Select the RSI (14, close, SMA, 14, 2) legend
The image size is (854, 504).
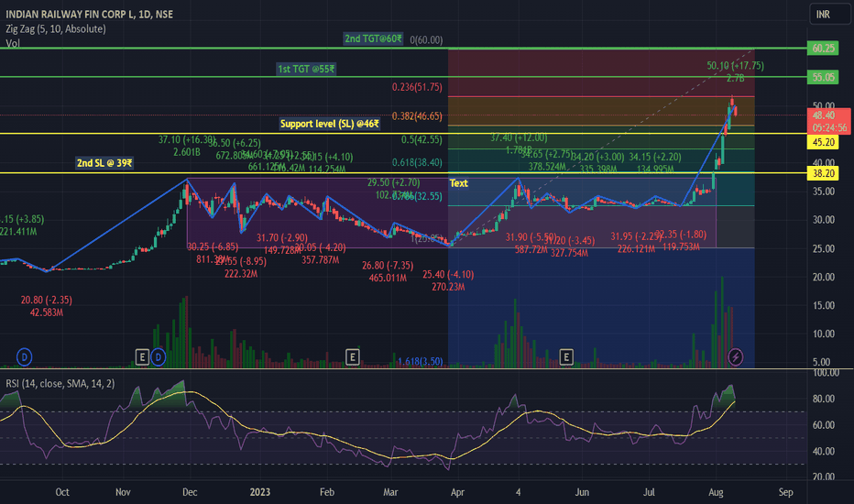[60, 384]
